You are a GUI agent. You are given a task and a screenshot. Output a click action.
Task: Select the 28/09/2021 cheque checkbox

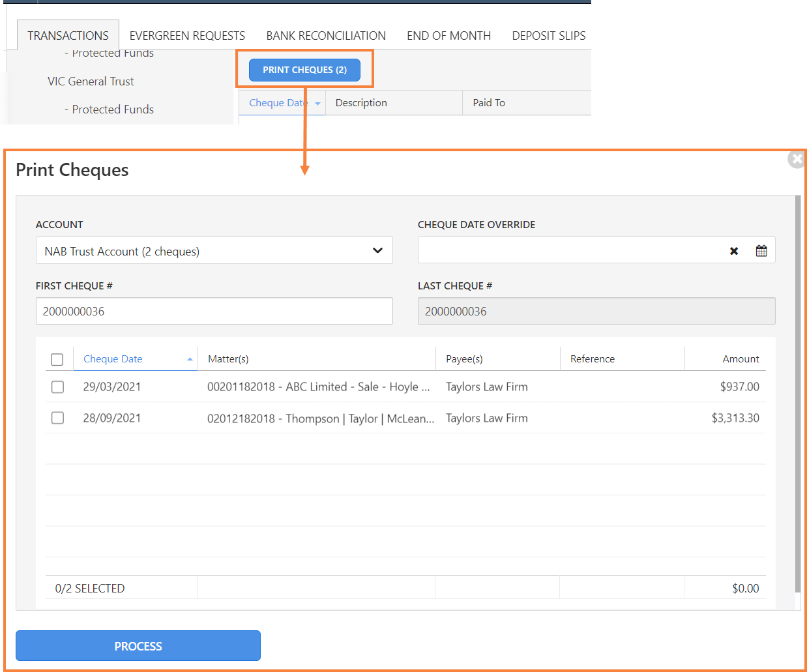58,418
